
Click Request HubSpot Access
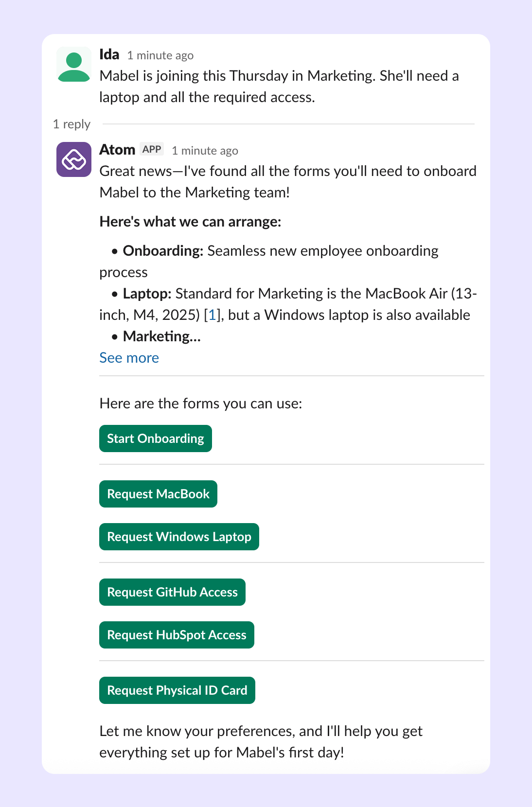click(177, 634)
